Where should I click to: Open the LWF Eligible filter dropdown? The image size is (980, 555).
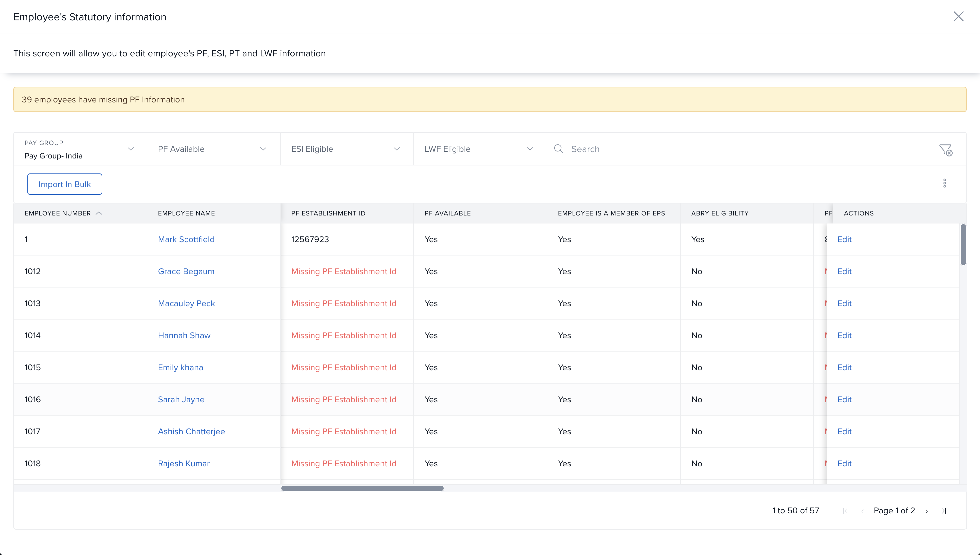[x=480, y=149]
